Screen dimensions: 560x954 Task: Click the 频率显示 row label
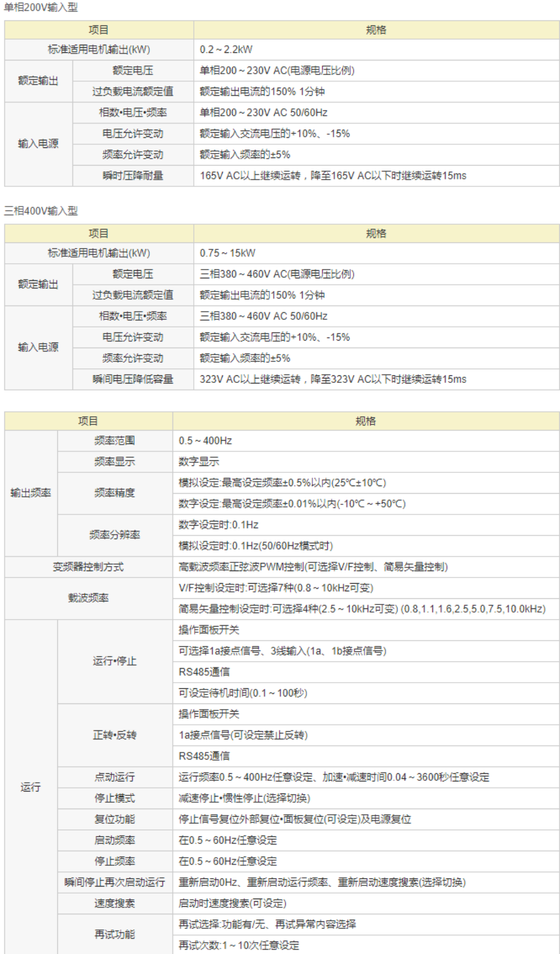click(115, 462)
